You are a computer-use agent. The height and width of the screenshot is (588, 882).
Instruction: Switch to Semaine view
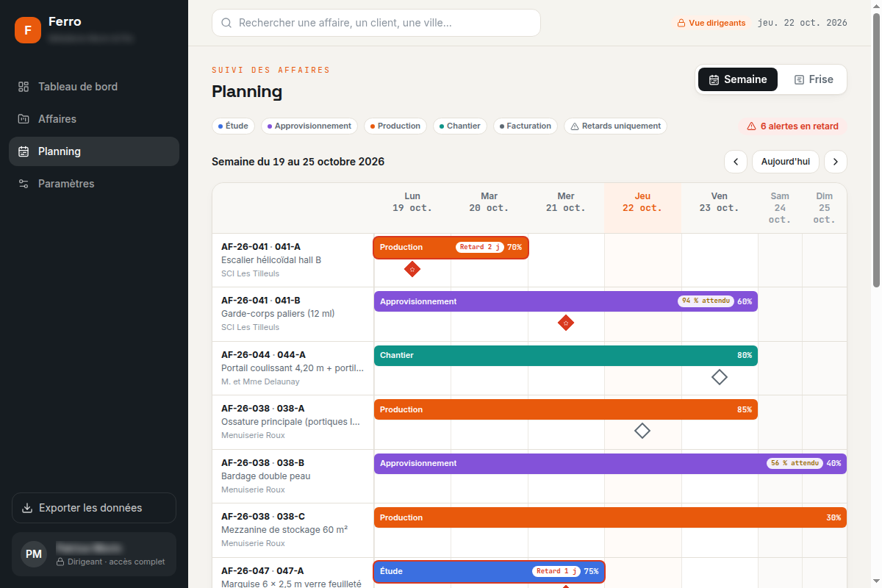738,79
